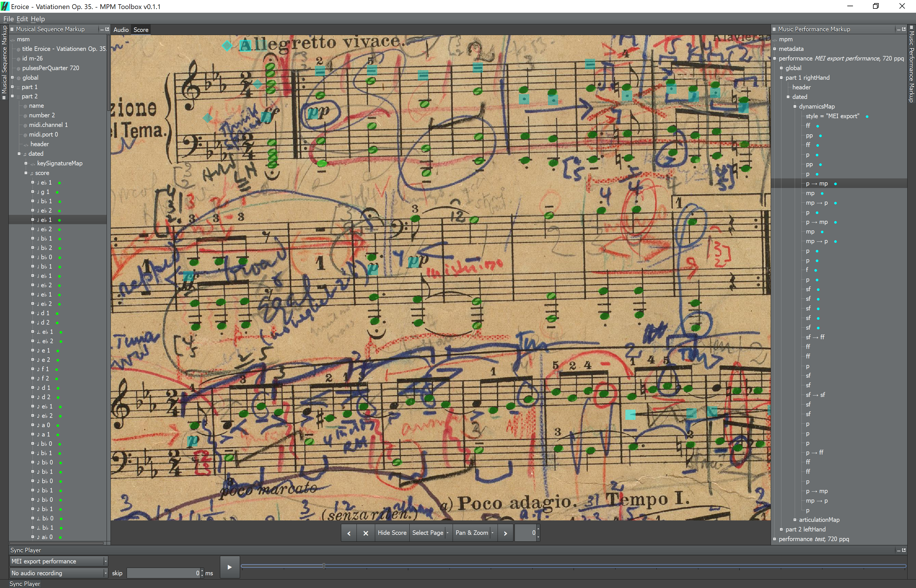Collapse the score node in msm tree
Viewport: 916px width, 588px height.
click(x=26, y=172)
